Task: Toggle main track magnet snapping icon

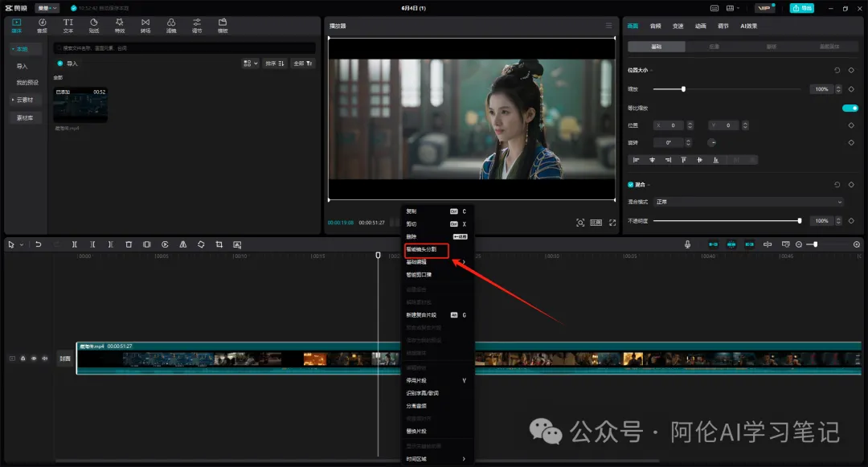Action: [713, 244]
